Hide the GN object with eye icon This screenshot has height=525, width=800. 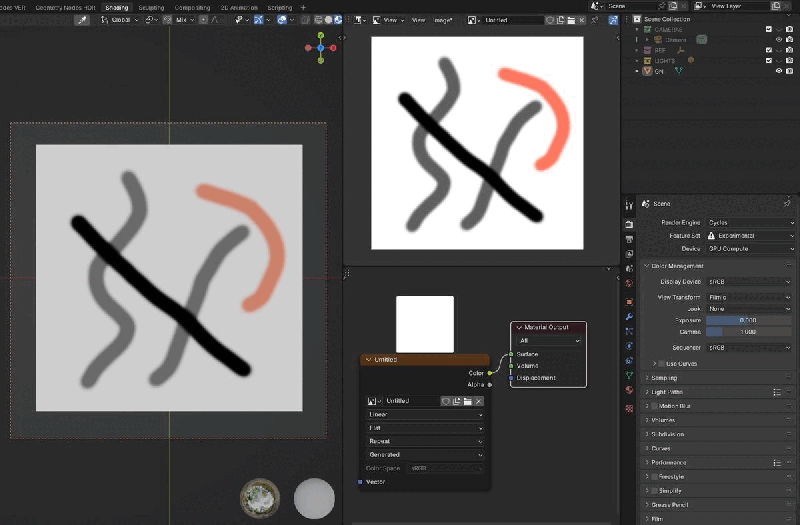(x=779, y=71)
